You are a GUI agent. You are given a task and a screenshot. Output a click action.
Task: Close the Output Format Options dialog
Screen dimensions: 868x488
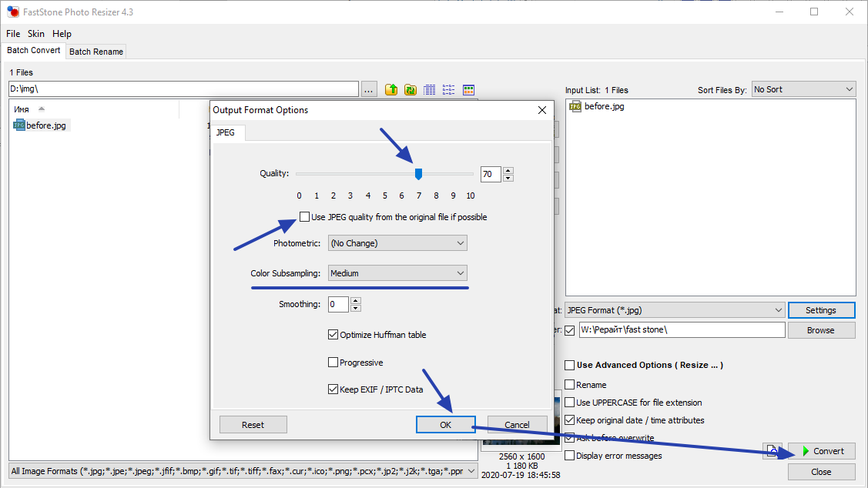pos(541,110)
